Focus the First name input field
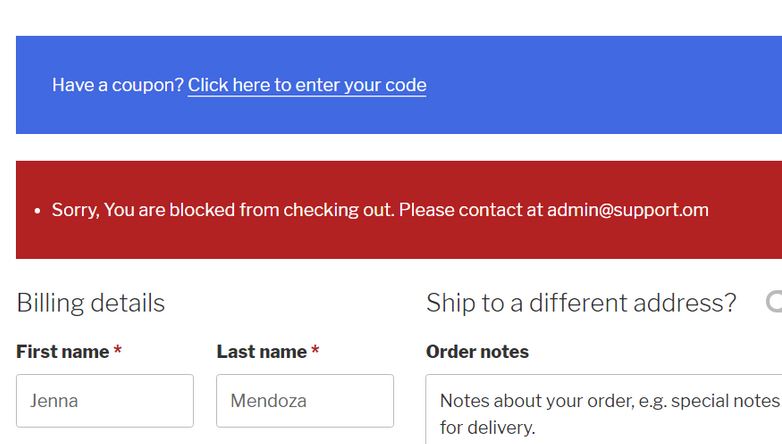Screen dimensions: 782x444 point(105,401)
